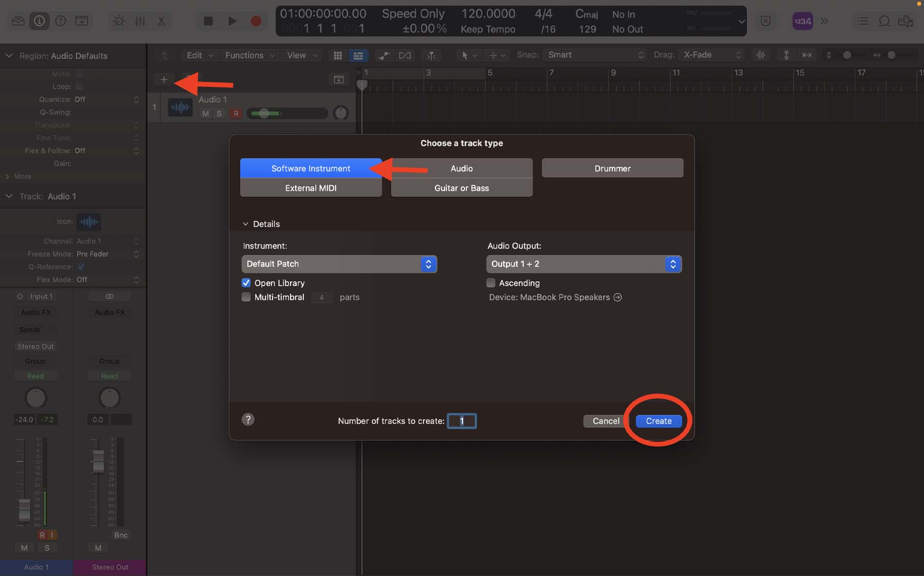Open the Instrument Default Patch dropdown
The height and width of the screenshot is (576, 924).
[339, 264]
